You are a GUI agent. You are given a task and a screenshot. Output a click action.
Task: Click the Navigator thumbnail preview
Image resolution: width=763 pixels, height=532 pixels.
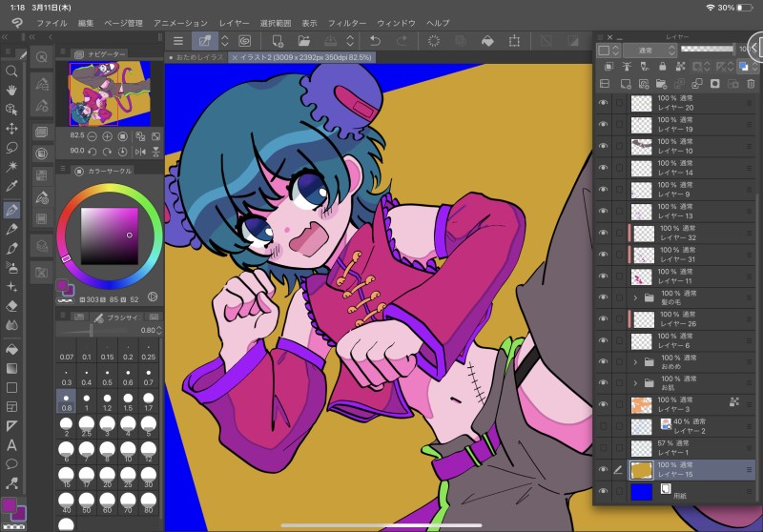point(110,93)
